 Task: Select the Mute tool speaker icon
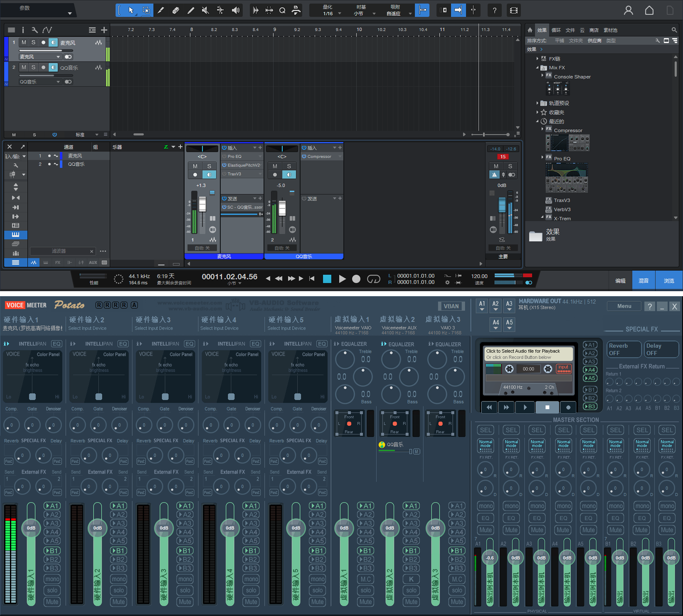coord(205,10)
